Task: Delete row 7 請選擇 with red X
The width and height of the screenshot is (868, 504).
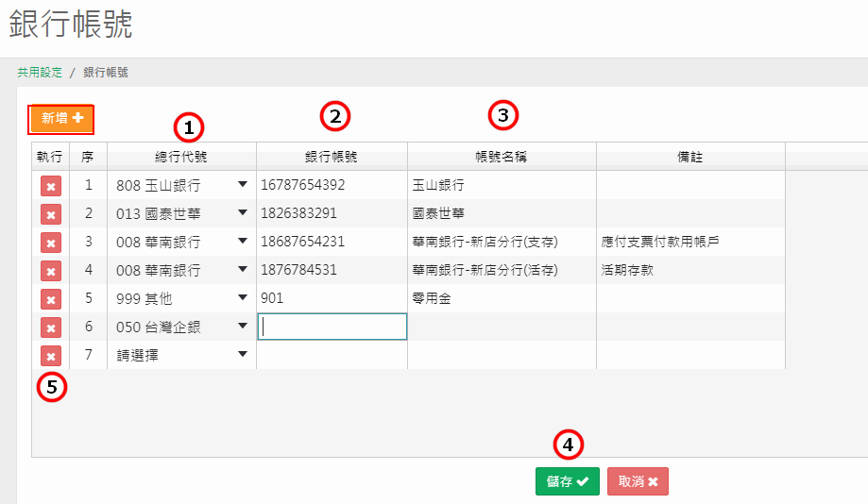Action: pyautogui.click(x=51, y=356)
